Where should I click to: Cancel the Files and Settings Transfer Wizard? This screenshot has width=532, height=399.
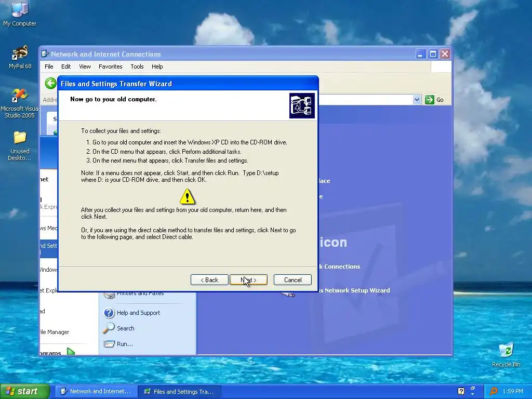tap(292, 280)
